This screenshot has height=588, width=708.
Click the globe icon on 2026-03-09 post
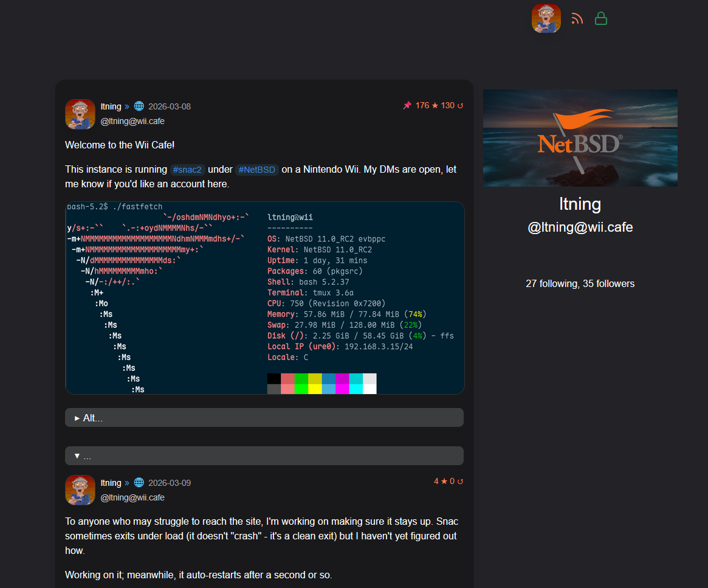tap(139, 483)
